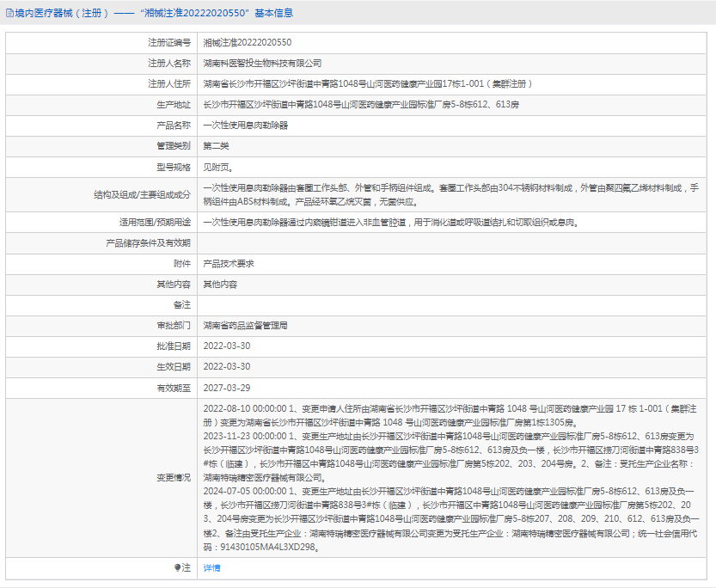Open the 详情 link in the 注 row

coord(211,567)
